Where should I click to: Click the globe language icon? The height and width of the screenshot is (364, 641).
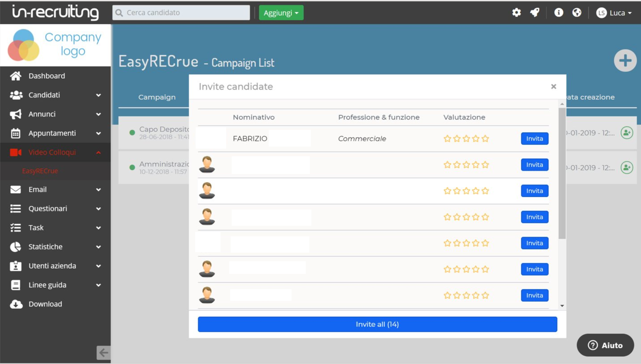(x=577, y=12)
